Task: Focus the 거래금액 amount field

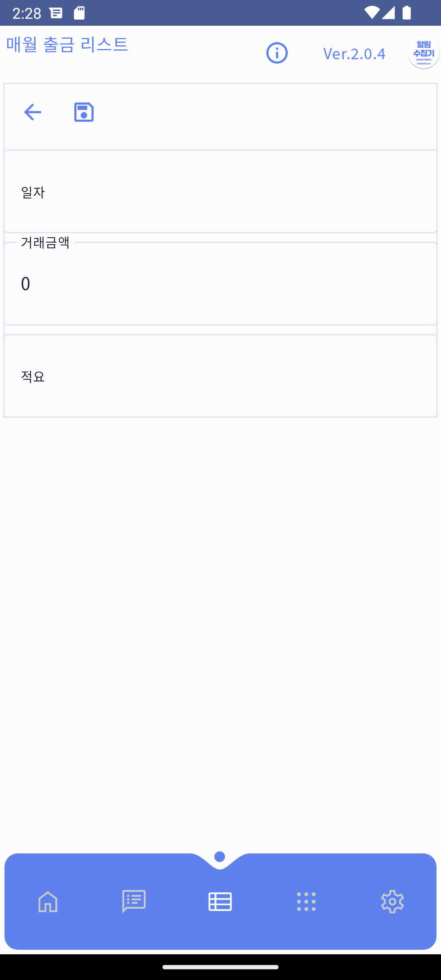Action: tap(220, 283)
